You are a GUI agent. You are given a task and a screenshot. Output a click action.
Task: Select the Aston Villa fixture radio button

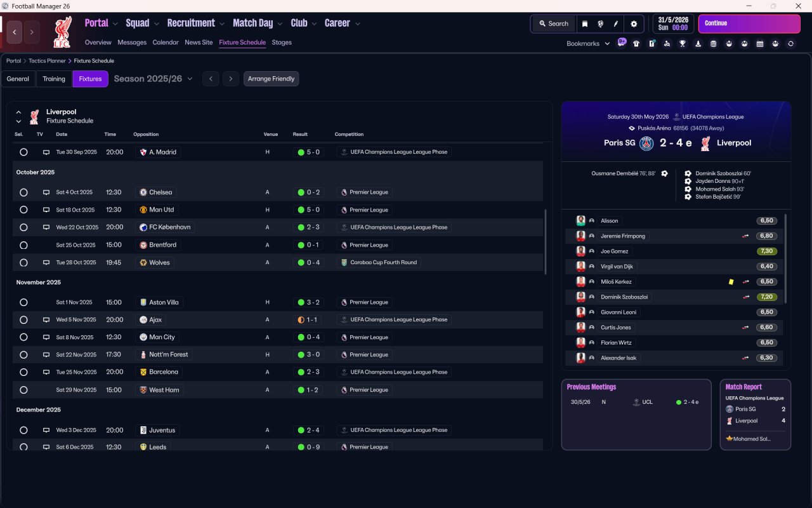coord(23,302)
